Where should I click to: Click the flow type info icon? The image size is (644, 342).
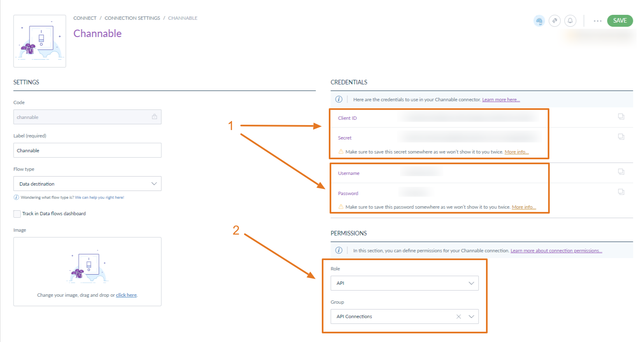(x=16, y=198)
